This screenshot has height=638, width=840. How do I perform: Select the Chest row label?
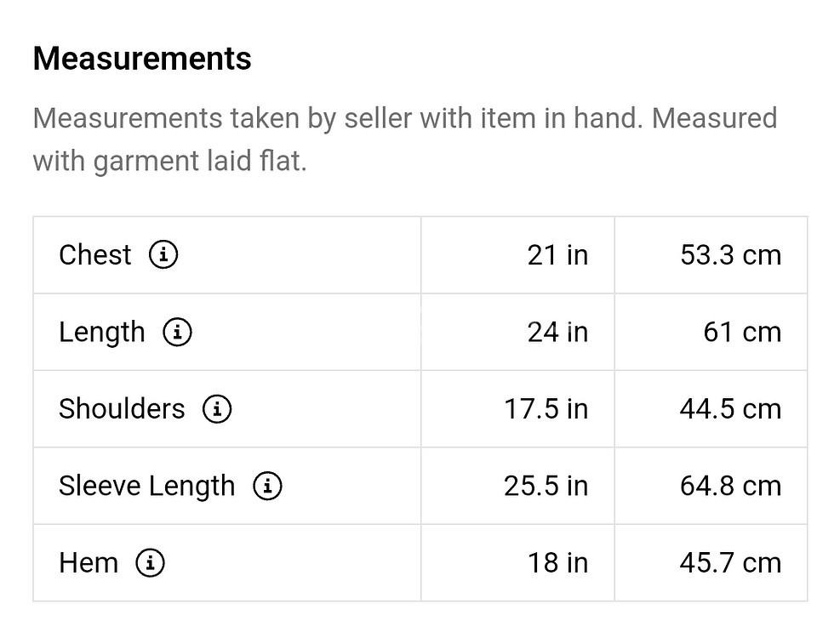click(95, 254)
